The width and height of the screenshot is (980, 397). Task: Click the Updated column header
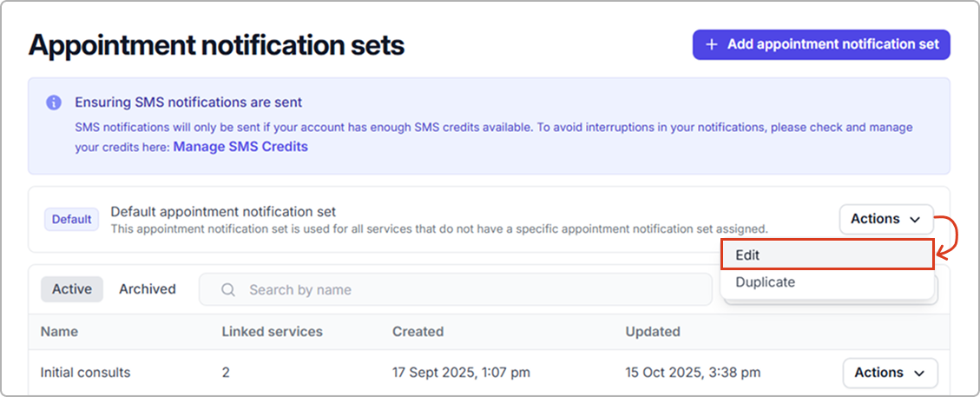click(x=653, y=332)
